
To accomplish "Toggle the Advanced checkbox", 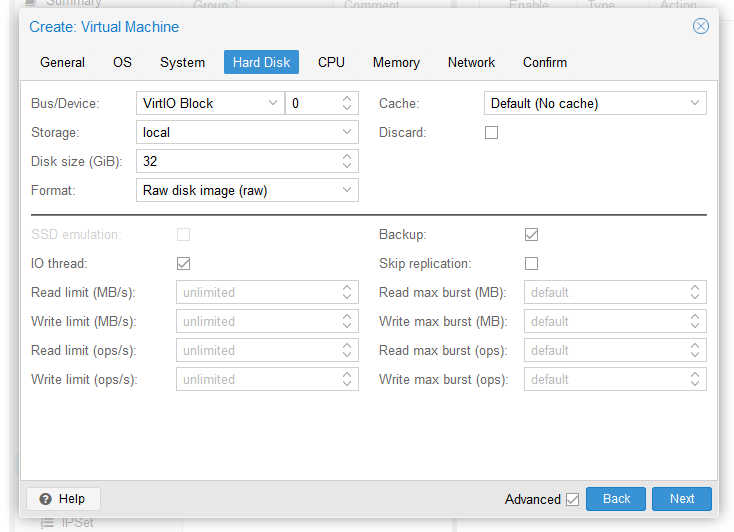I will click(572, 500).
